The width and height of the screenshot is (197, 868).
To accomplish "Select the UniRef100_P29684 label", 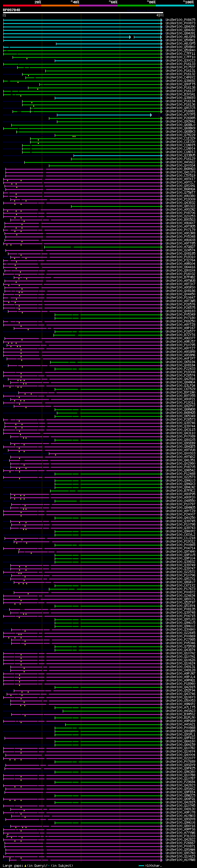I will [180, 782].
